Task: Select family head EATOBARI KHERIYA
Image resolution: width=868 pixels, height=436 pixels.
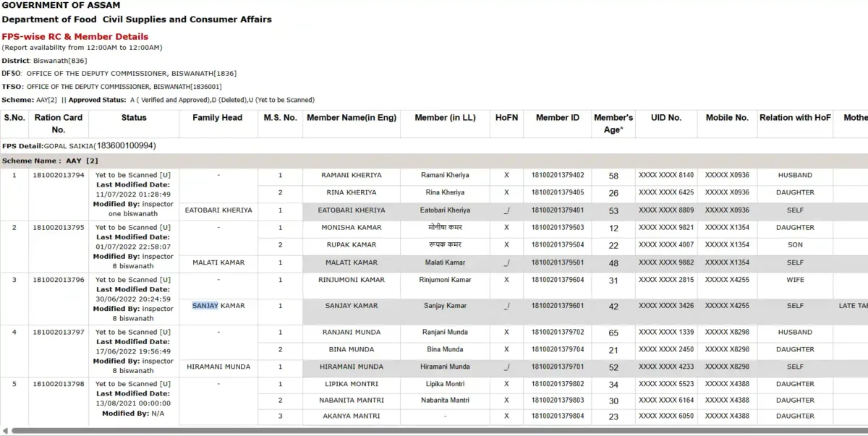Action: (x=218, y=210)
